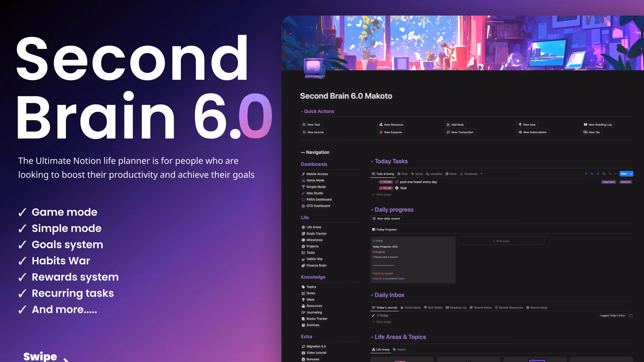Click the filter icon in Today Tasks

(586, 174)
